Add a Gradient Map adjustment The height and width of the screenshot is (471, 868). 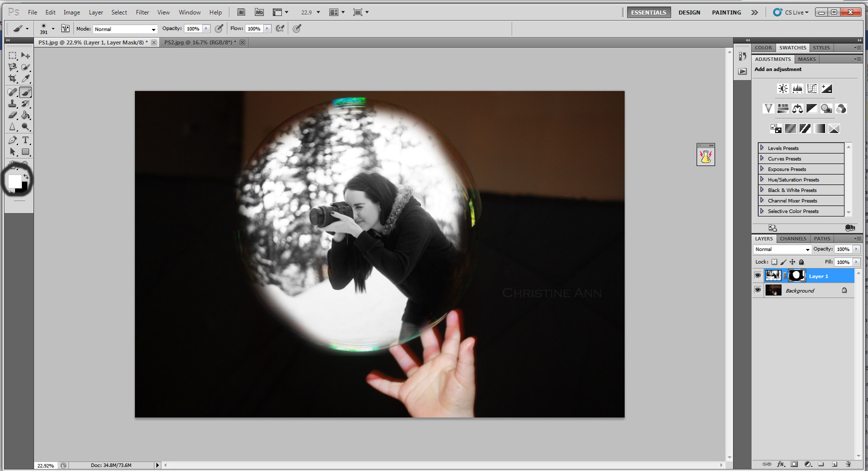[x=820, y=128]
